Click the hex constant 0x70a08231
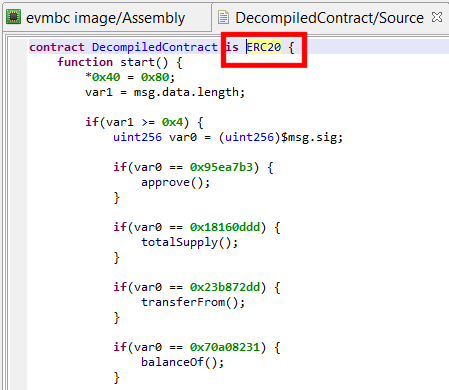The width and height of the screenshot is (449, 390). pos(225,347)
